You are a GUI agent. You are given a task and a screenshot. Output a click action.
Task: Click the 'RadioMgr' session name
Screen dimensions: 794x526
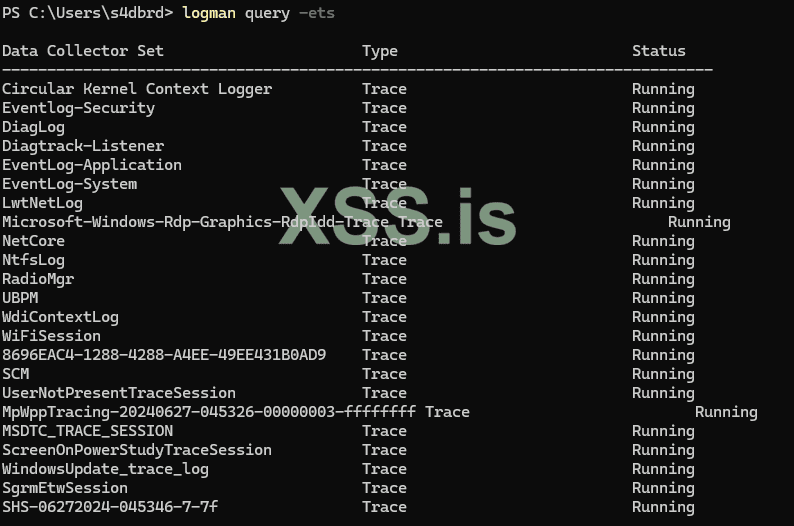38,279
